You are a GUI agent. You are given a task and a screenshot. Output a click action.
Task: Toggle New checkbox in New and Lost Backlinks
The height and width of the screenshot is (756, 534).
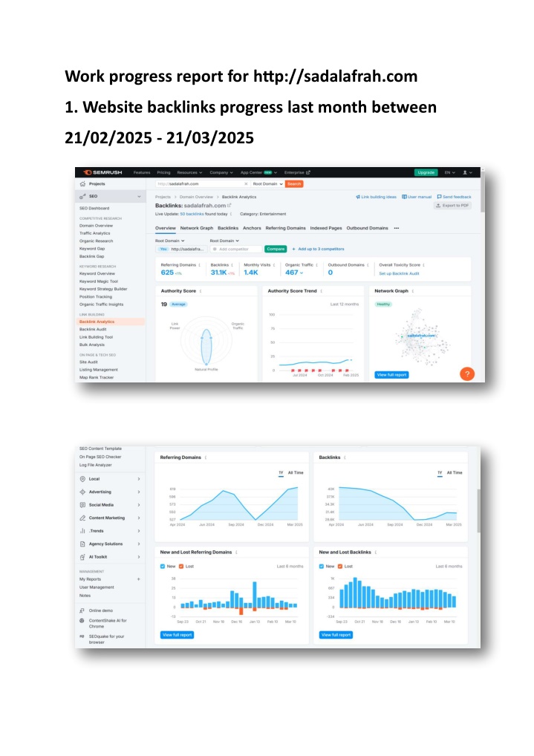[322, 567]
